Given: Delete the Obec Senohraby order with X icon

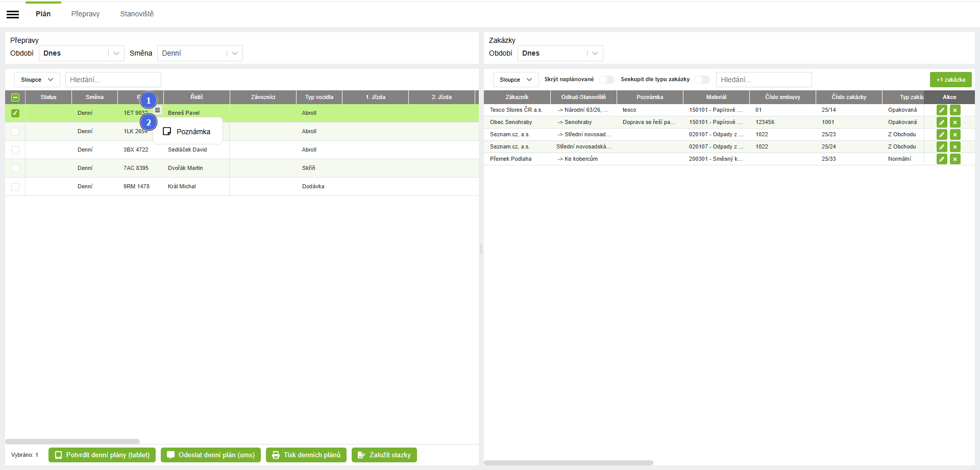Looking at the screenshot, I should click(955, 122).
